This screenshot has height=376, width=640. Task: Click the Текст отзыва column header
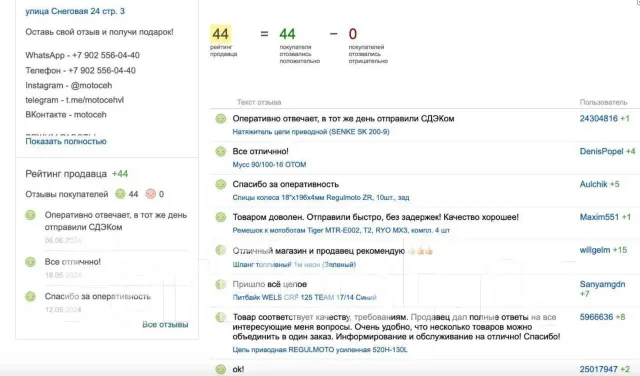tap(259, 102)
